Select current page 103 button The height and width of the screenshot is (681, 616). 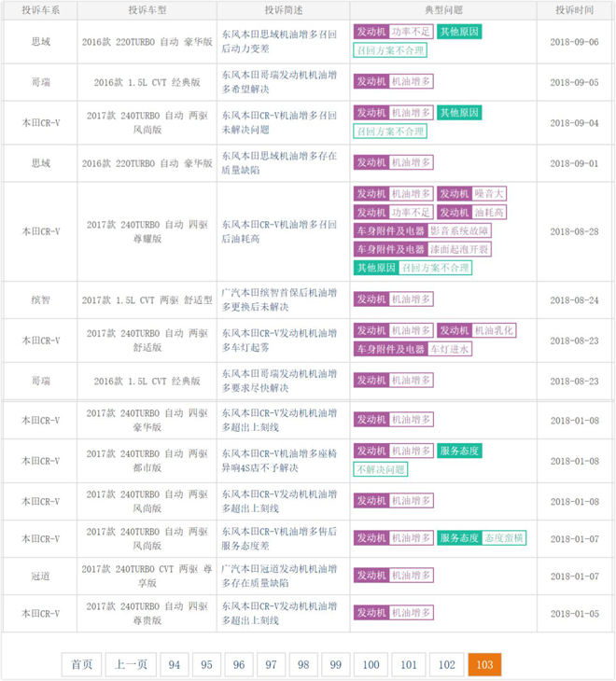[484, 664]
